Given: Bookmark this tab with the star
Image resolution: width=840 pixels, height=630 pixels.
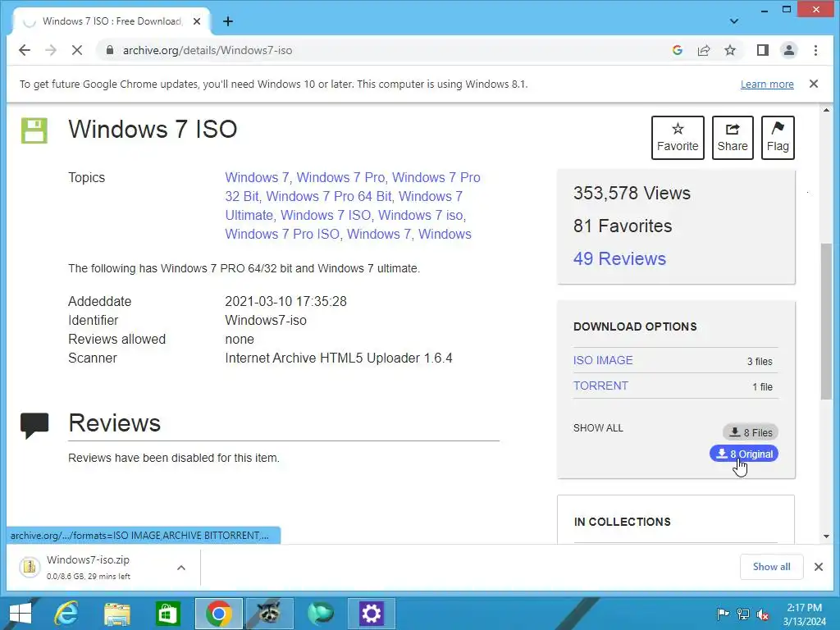Looking at the screenshot, I should [729, 50].
